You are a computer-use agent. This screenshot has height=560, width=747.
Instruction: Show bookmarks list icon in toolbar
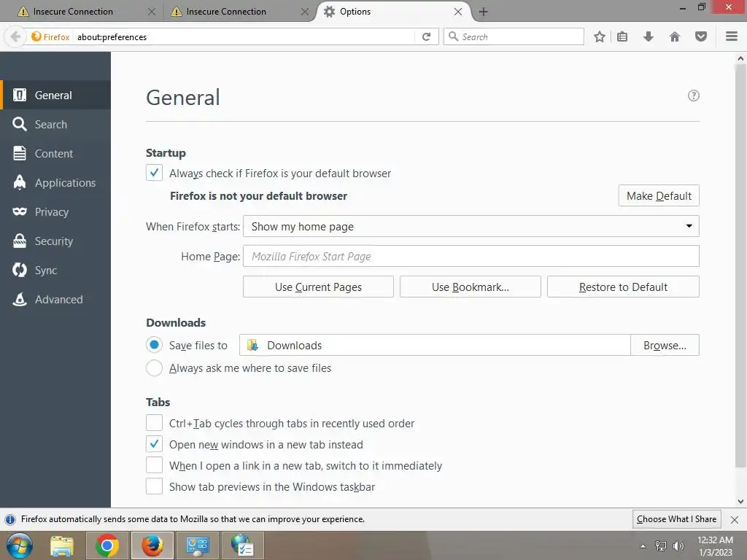(622, 36)
